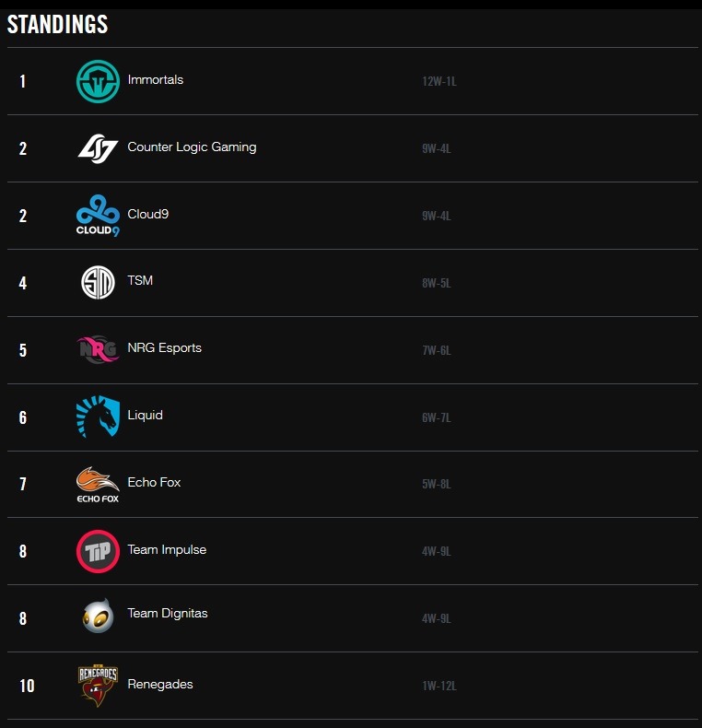
Task: Open the Immortals team name link
Action: 156,80
